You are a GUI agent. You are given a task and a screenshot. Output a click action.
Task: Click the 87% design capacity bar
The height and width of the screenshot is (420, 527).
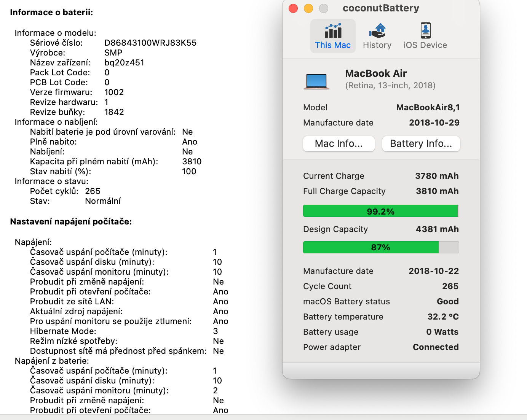pyautogui.click(x=381, y=247)
